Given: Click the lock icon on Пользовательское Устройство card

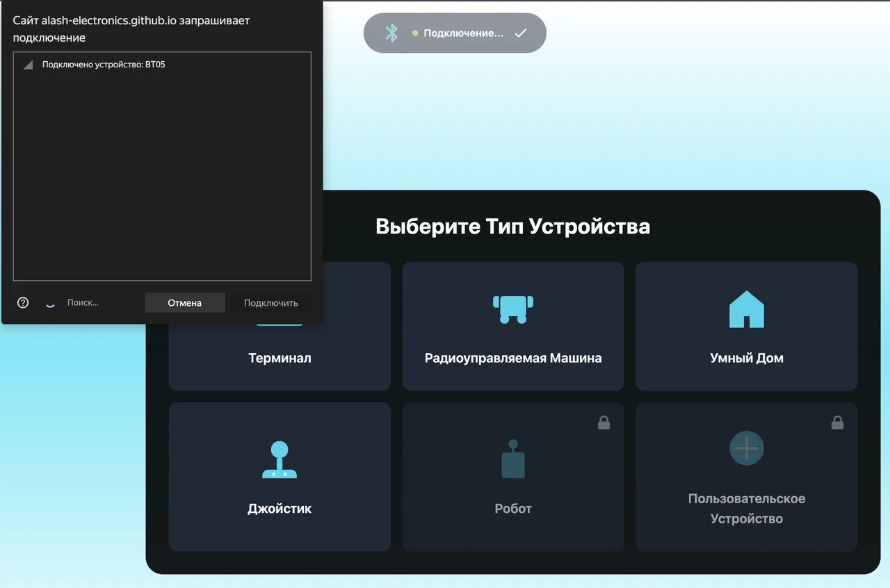Looking at the screenshot, I should click(x=837, y=423).
